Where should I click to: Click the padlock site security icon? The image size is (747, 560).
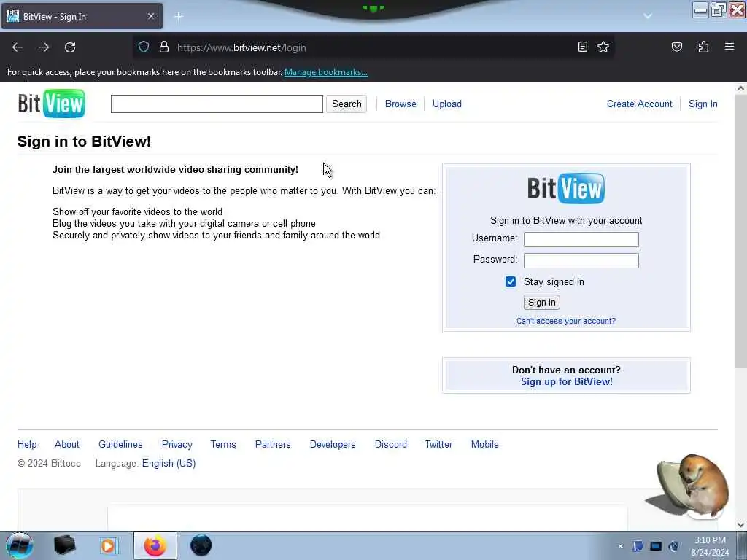[164, 47]
